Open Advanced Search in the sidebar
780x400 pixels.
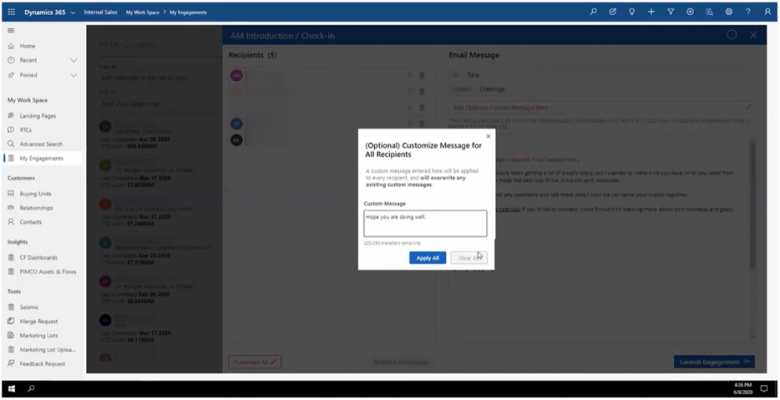41,144
